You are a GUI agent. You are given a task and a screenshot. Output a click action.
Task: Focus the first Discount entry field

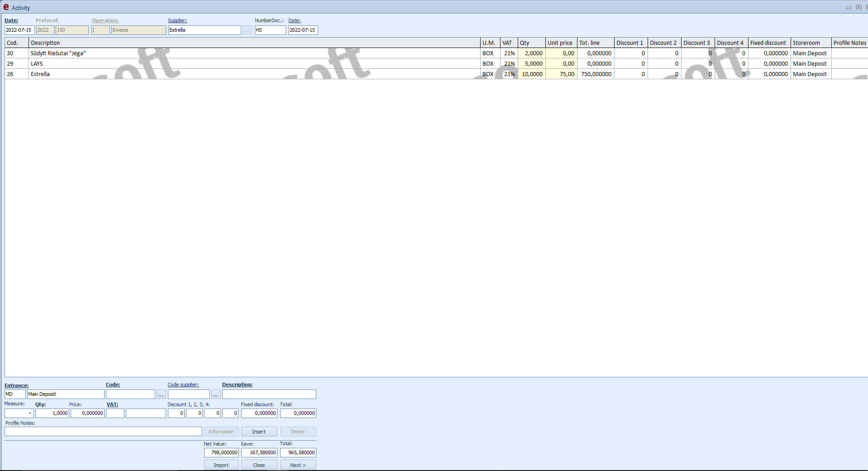(x=176, y=413)
